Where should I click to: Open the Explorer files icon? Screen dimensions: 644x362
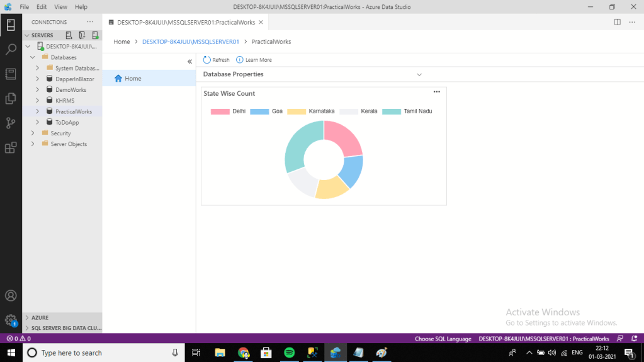pos(11,98)
